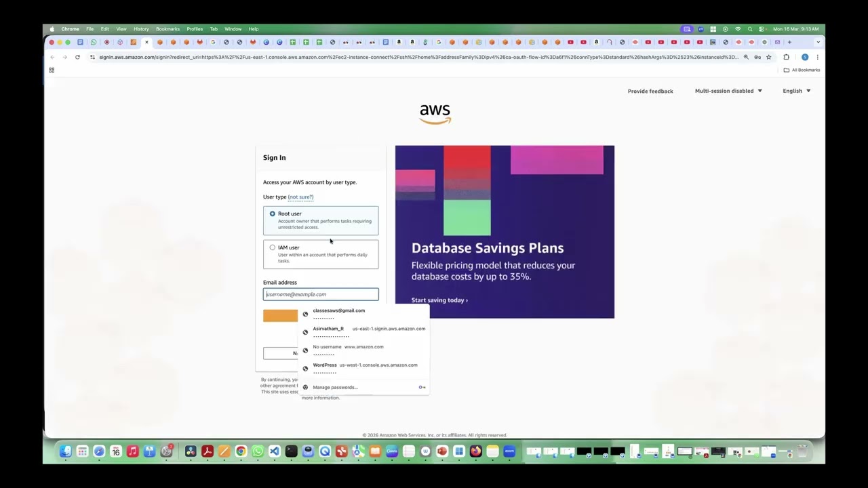The height and width of the screenshot is (488, 868).
Task: Choose the classesaws@gmail.com saved password
Action: click(x=365, y=314)
